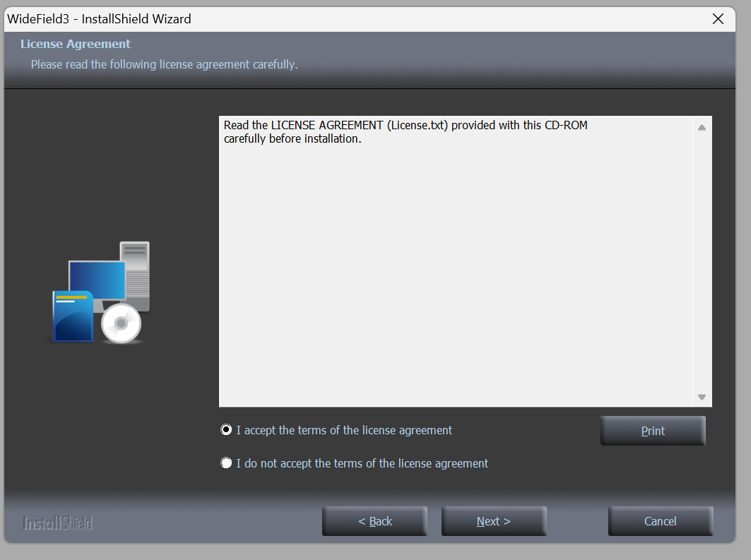Click the WideField3 title bar text
This screenshot has width=751, height=560.
tap(99, 18)
